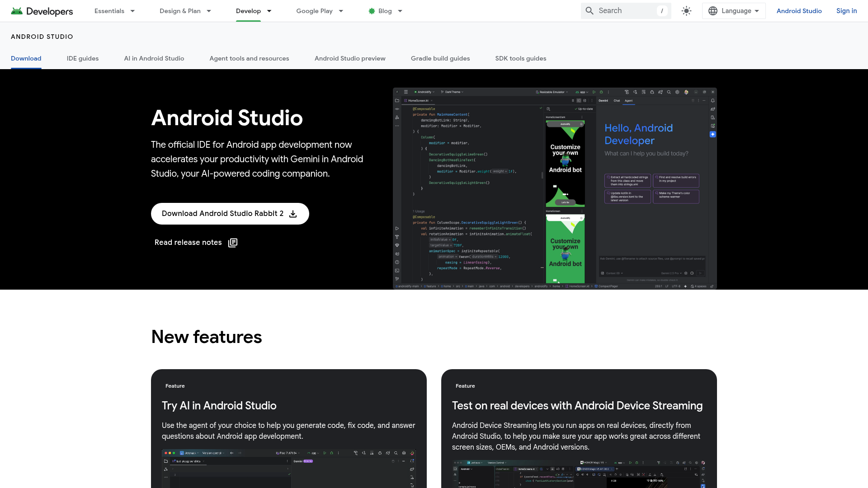868x488 pixels.
Task: Expand the Essentials dropdown menu
Action: pos(132,11)
